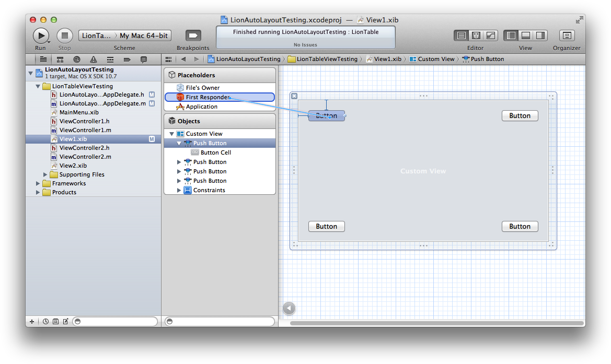
Task: Add a new file with plus button
Action: 32,322
